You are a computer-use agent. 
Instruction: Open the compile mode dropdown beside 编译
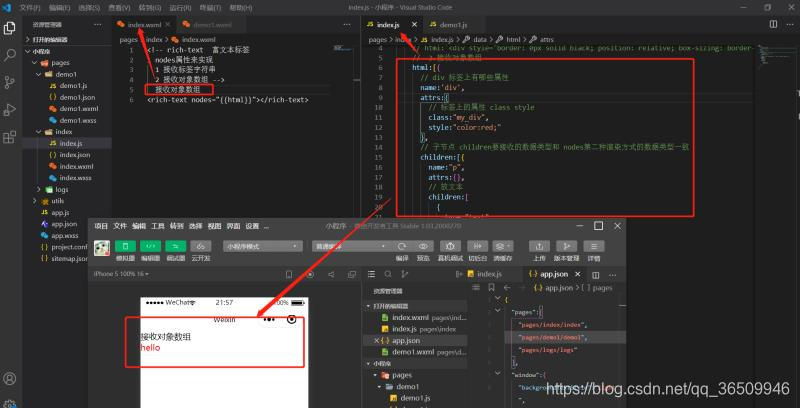pos(350,246)
